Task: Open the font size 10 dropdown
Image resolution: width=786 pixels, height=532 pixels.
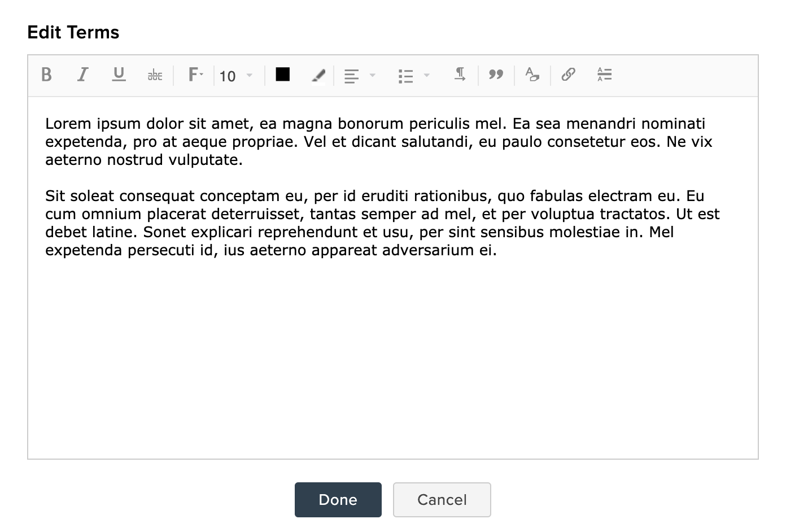Action: point(236,76)
